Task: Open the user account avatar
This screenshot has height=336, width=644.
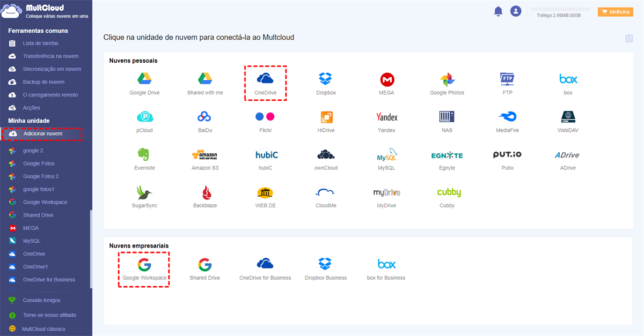Action: (x=516, y=11)
